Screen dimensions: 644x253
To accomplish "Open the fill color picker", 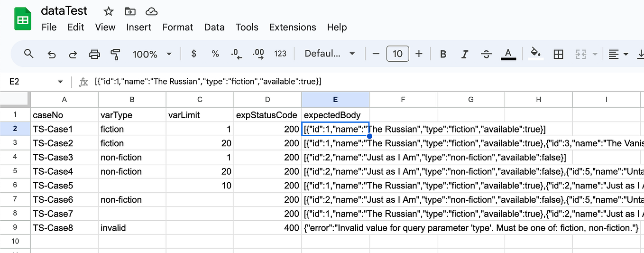I will click(536, 53).
